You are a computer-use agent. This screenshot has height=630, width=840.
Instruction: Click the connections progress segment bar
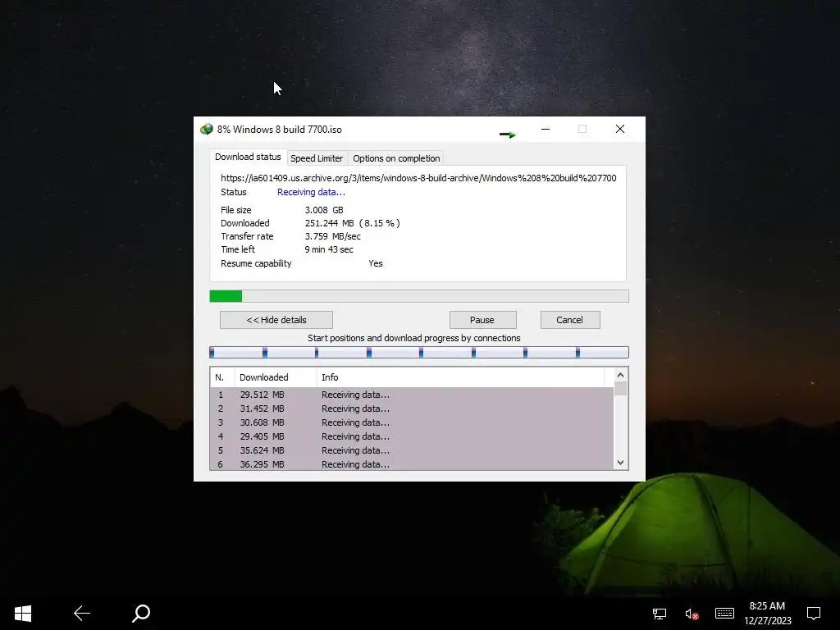419,352
